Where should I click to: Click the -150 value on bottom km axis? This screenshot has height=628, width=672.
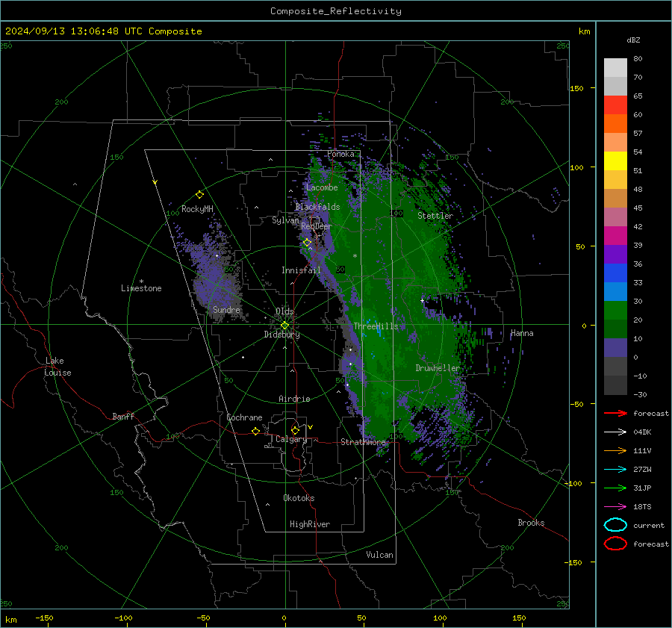pyautogui.click(x=44, y=618)
